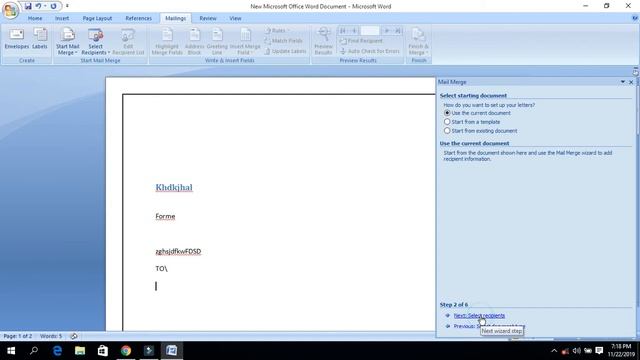Insert a Greeting Line
Image resolution: width=640 pixels, height=360 pixels.
pos(217,42)
